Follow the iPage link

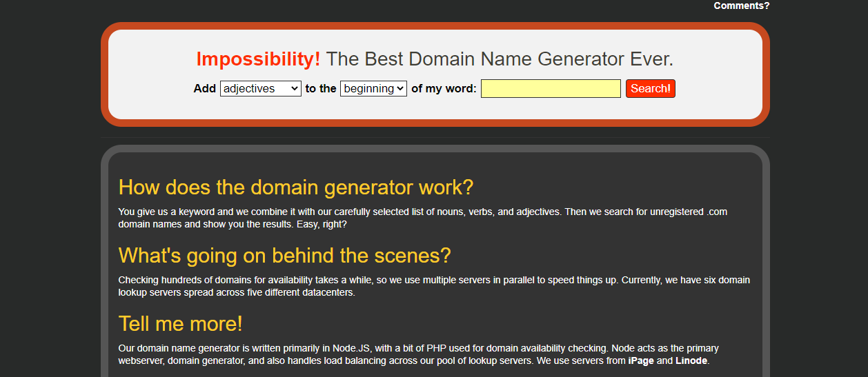[x=641, y=360]
